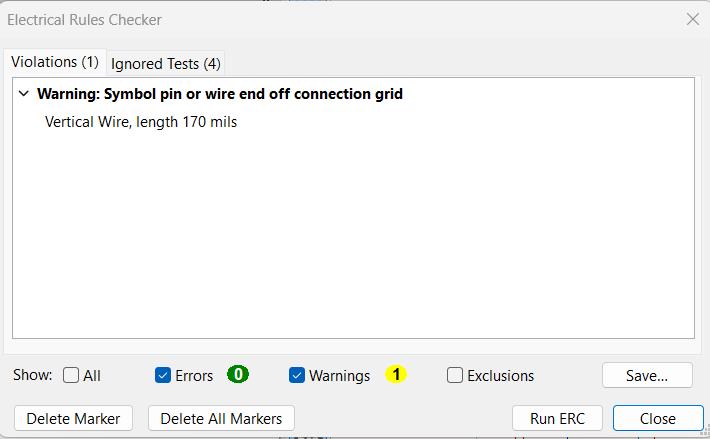Select the 'Symbol pin or wire end off connection grid' warning header
This screenshot has height=439, width=710.
220,94
